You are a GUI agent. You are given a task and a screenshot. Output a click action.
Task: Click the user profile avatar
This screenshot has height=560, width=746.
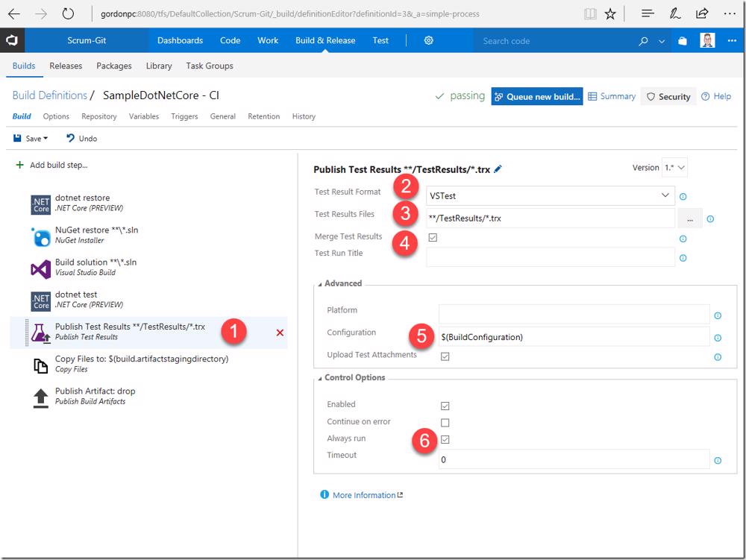coord(707,40)
